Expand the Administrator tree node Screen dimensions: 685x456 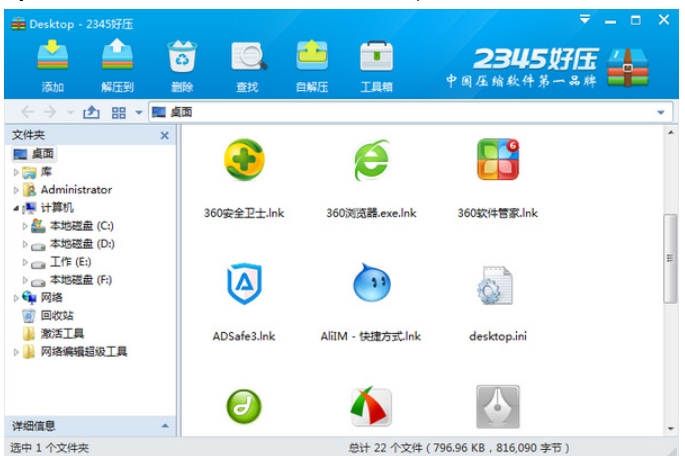point(16,190)
